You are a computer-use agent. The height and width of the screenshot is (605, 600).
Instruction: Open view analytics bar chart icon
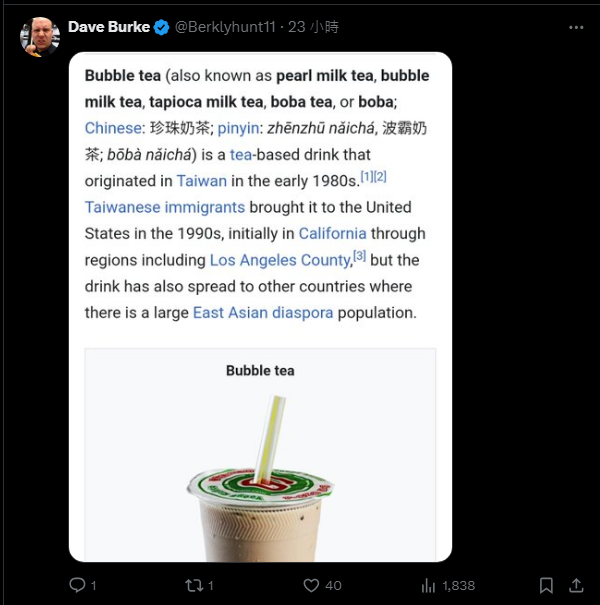click(x=429, y=585)
